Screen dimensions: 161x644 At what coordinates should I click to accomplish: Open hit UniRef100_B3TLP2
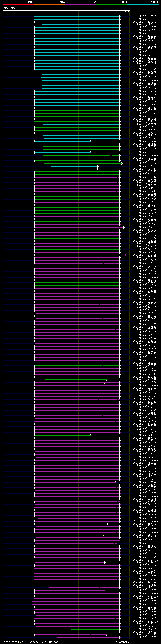(144, 22)
